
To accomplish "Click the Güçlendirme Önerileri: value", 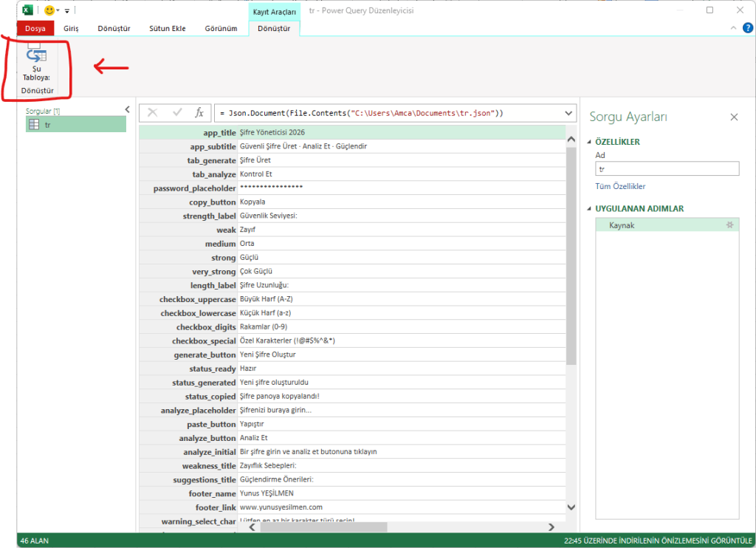I will coord(277,480).
